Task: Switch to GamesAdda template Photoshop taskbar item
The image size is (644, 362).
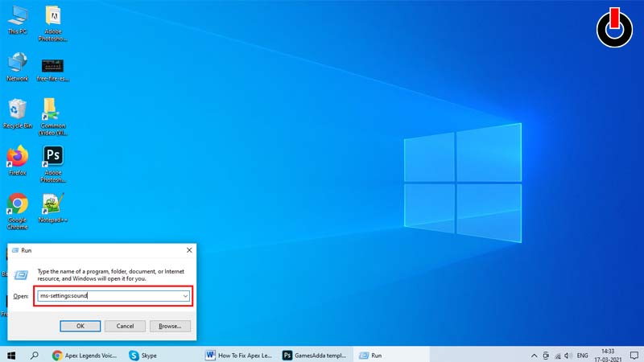Action: 315,355
